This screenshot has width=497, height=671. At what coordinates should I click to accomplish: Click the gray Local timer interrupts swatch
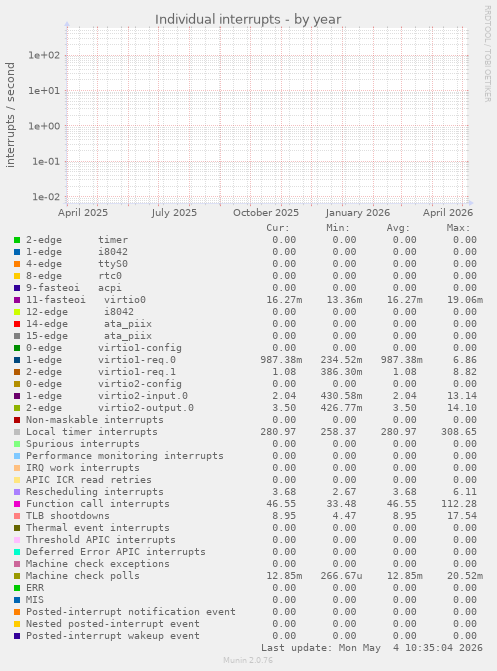coord(17,432)
